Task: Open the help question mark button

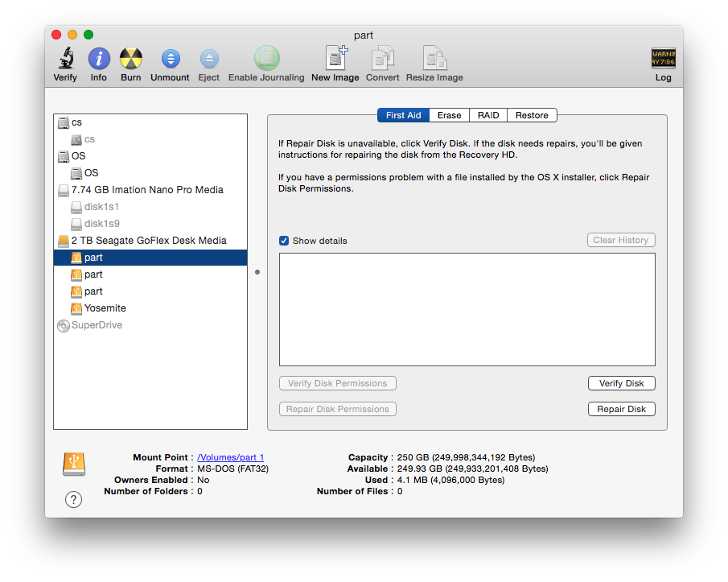Action: (x=73, y=499)
